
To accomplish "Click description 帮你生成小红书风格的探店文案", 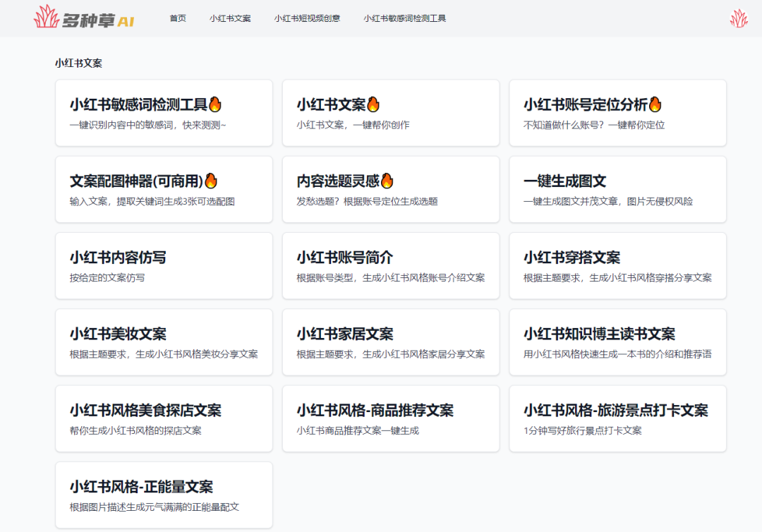I will (x=135, y=430).
